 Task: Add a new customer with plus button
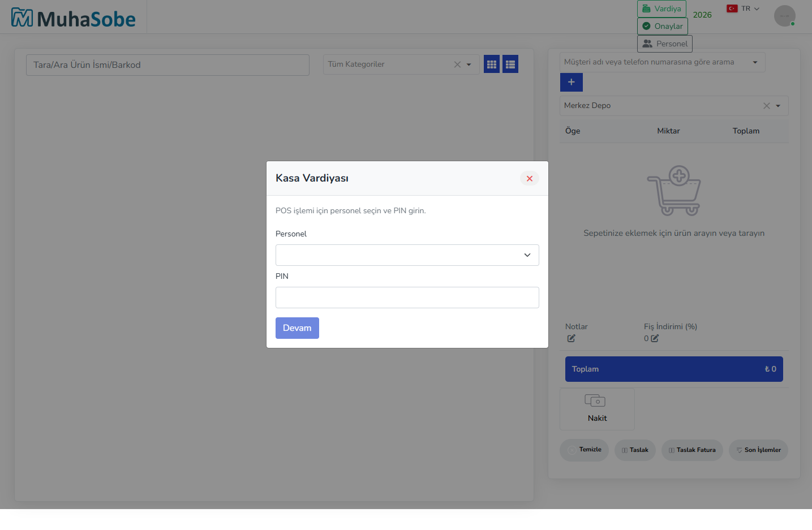(x=571, y=83)
